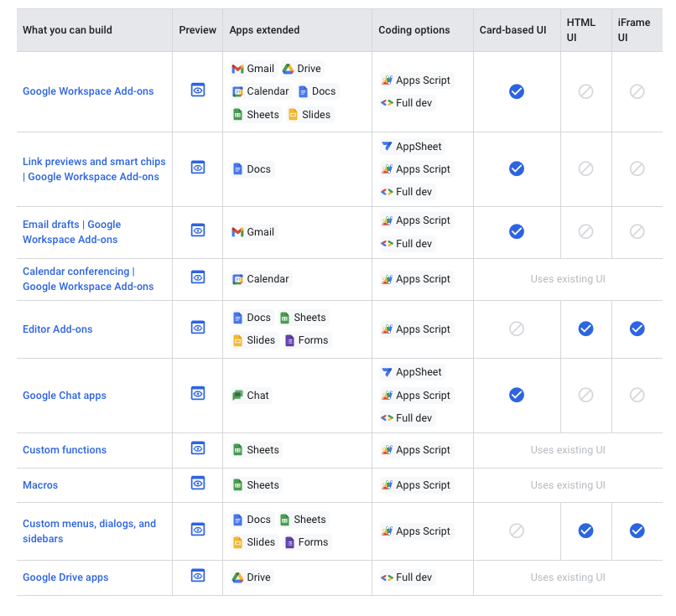Open Custom menus, dialogs, and sidebars link

89,531
